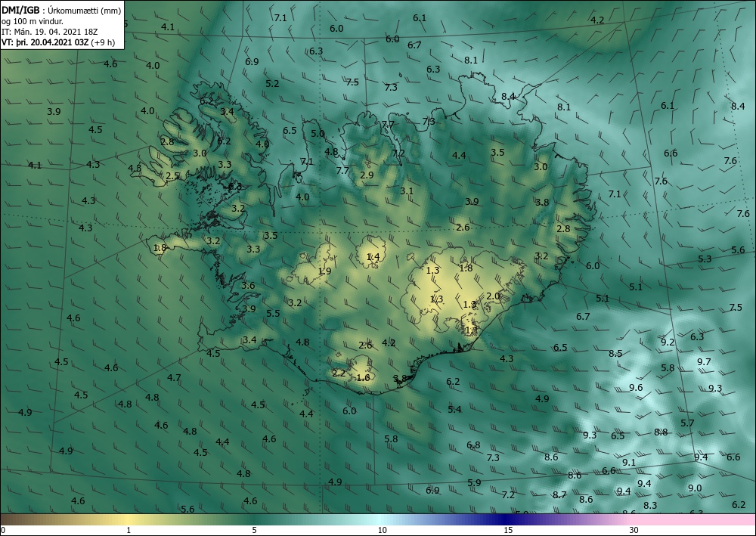Click the 4.7 value on the map
The image size is (756, 536).
click(x=174, y=377)
